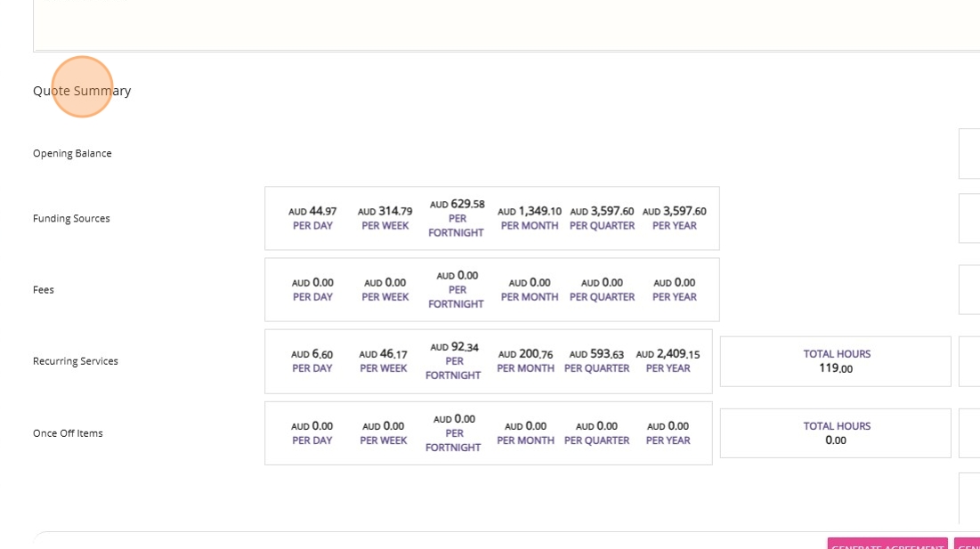Click Funding Sources per year amount
Image resolution: width=980 pixels, height=549 pixels.
coord(674,218)
